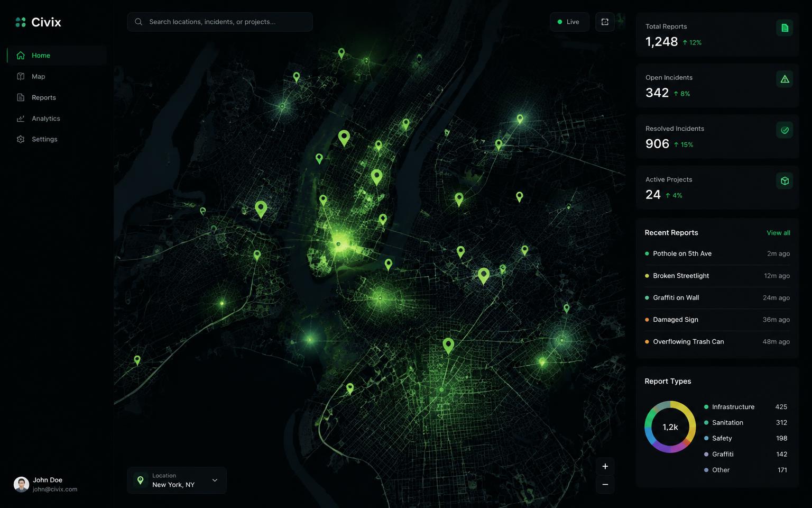Toggle the Live status indicator
This screenshot has width=812, height=508.
569,22
